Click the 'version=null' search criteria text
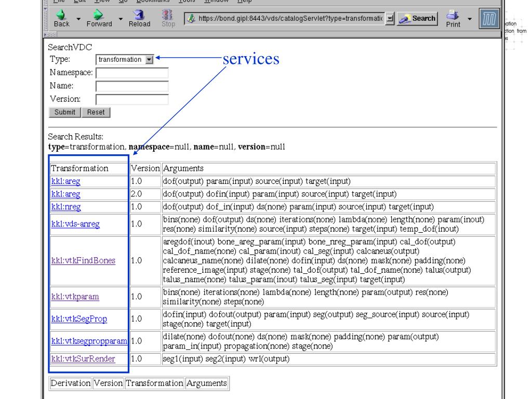Image resolution: width=532 pixels, height=399 pixels. pos(262,147)
